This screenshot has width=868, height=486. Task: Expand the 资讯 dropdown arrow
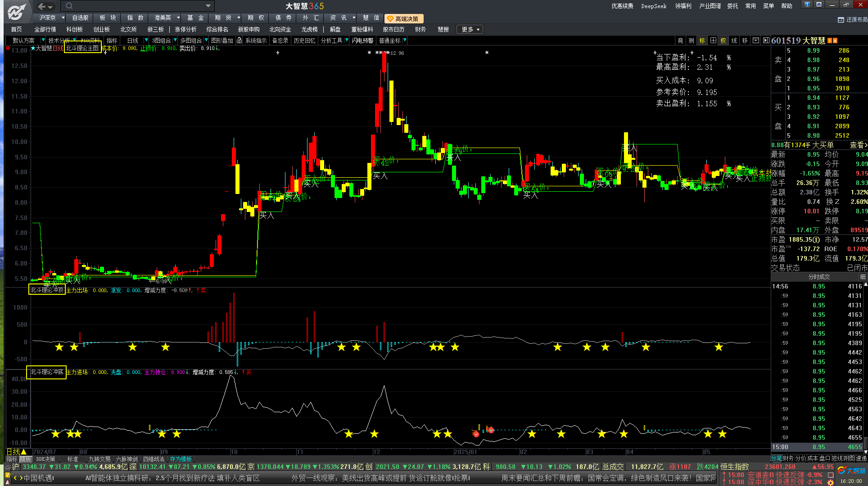coord(354,18)
